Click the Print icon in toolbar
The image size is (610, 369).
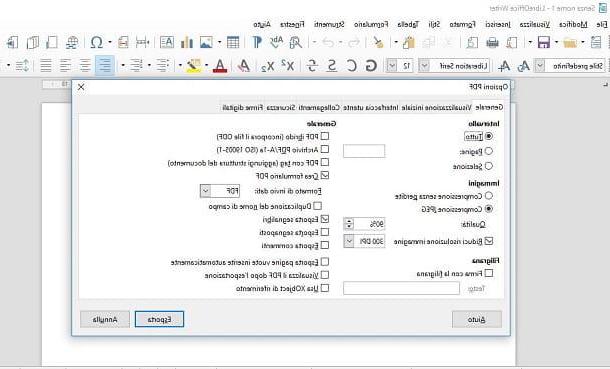tap(492, 42)
